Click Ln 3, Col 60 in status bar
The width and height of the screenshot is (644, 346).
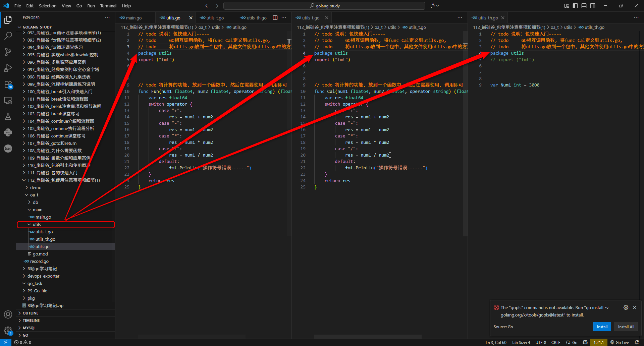[496, 342]
